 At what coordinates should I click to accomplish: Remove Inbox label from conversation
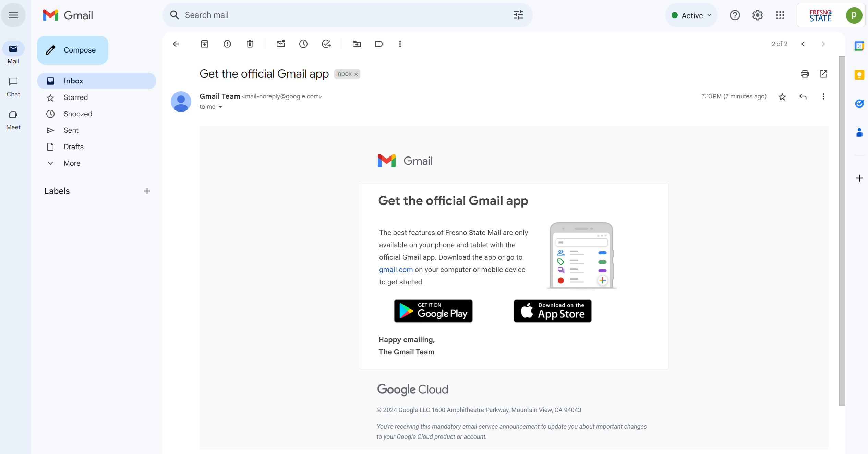coord(356,74)
